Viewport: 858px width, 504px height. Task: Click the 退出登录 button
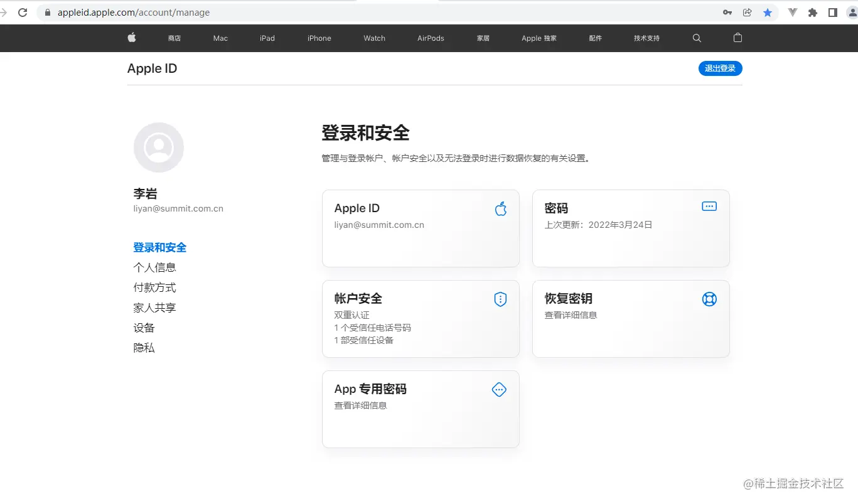[x=720, y=68]
